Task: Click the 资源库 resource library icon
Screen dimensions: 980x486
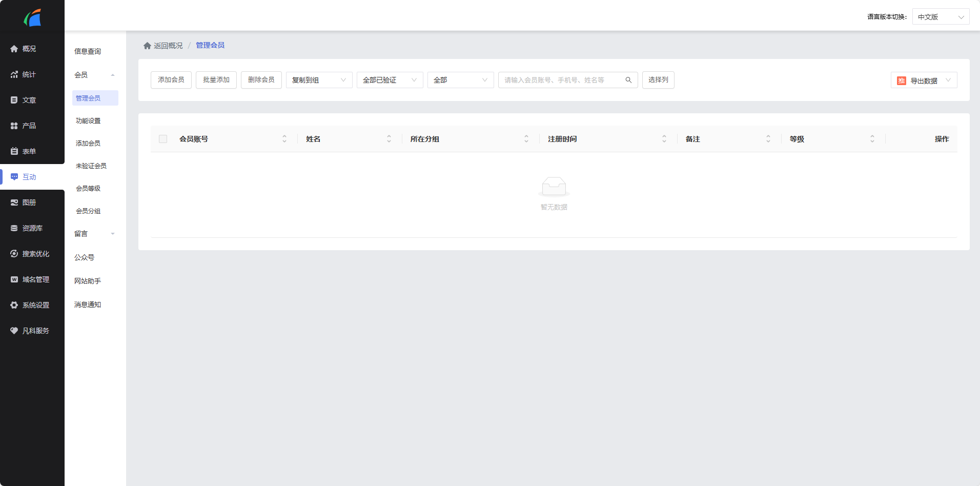Action: (x=14, y=228)
